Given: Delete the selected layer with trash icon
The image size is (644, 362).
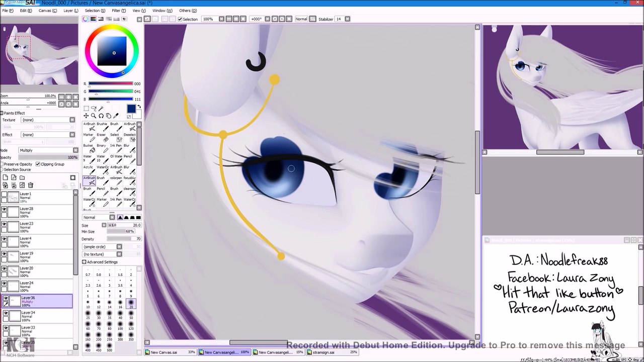Looking at the screenshot, I should [30, 185].
